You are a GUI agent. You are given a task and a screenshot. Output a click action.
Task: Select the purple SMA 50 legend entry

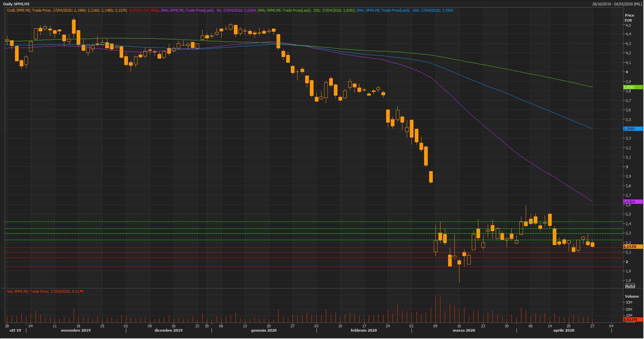(x=208, y=10)
